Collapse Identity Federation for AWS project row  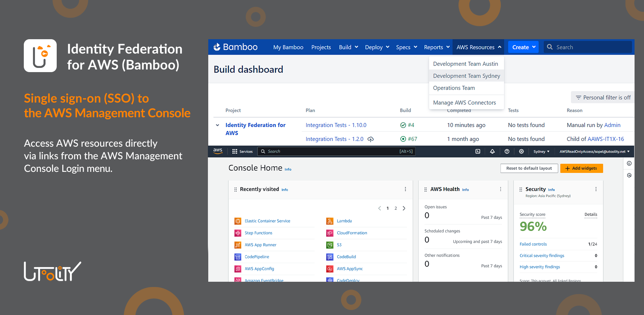point(217,125)
